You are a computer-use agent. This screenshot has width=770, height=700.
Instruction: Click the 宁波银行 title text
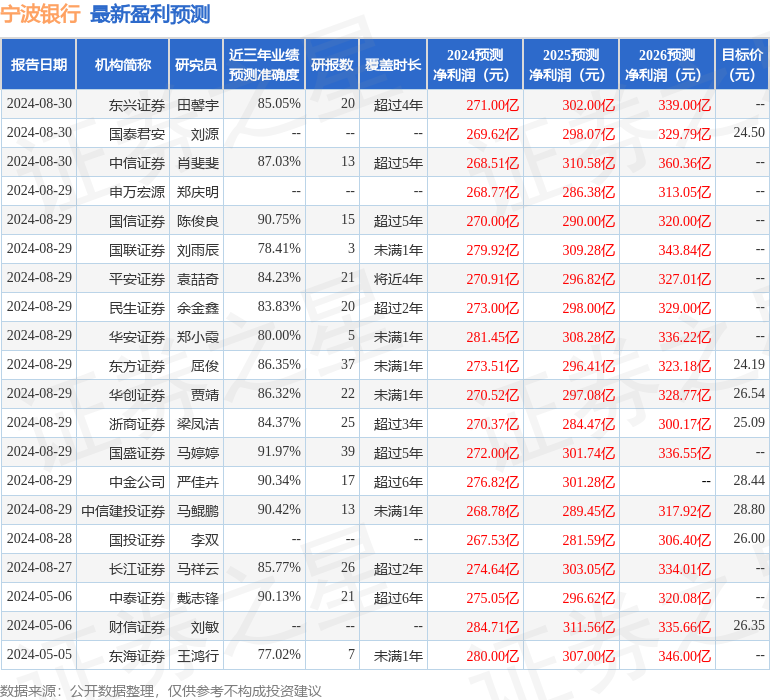[40, 14]
